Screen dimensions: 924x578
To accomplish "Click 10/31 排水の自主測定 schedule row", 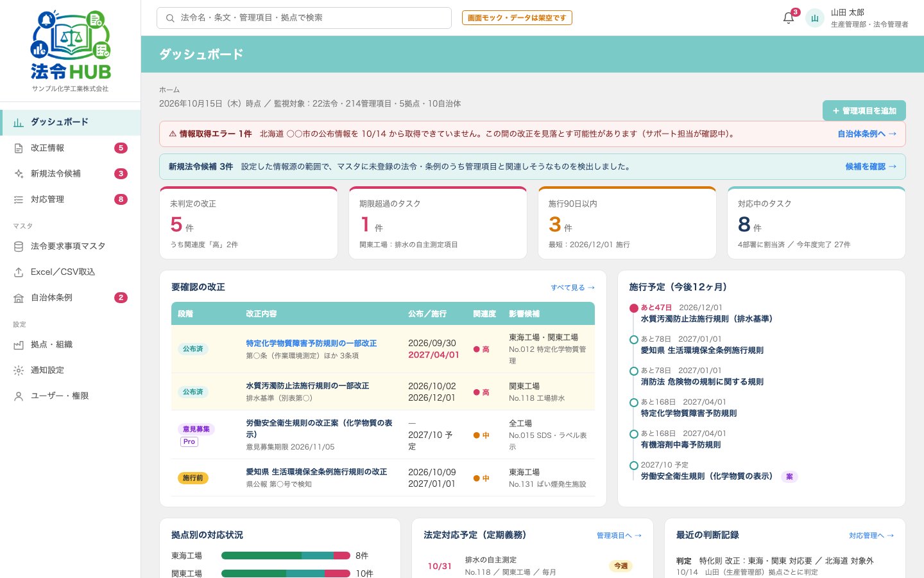I will (533, 566).
